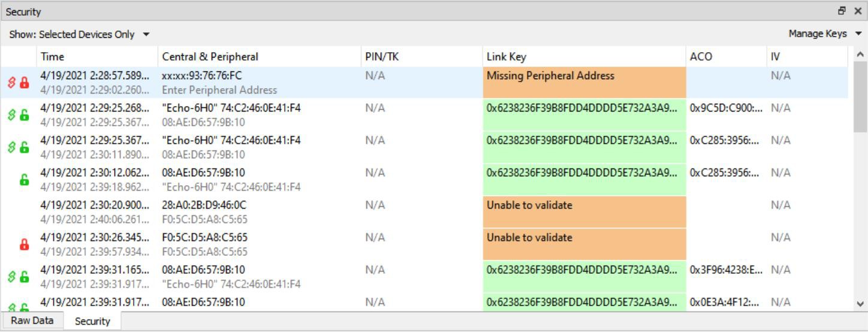Click red padlock on F0:5C:D5:A8:C5:65 row

(x=25, y=245)
